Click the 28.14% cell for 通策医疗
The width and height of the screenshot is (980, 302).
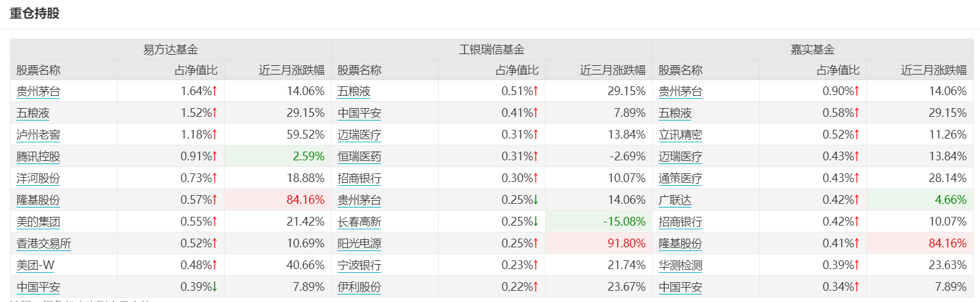[x=920, y=178]
